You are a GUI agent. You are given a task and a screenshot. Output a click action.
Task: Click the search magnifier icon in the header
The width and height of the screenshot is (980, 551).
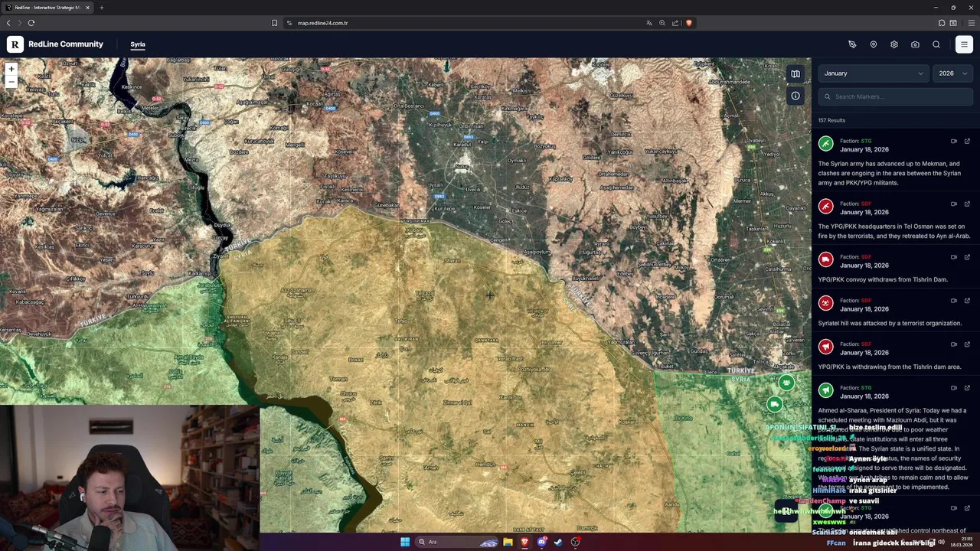(x=936, y=44)
